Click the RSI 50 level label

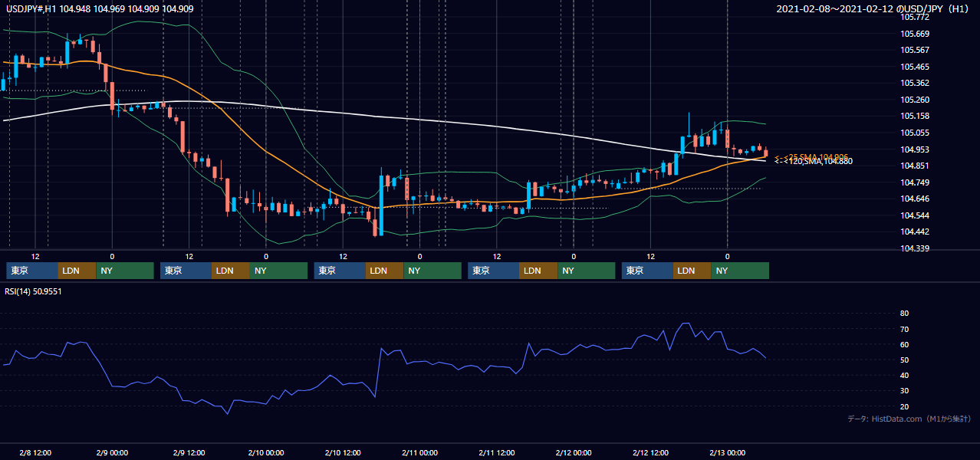904,360
